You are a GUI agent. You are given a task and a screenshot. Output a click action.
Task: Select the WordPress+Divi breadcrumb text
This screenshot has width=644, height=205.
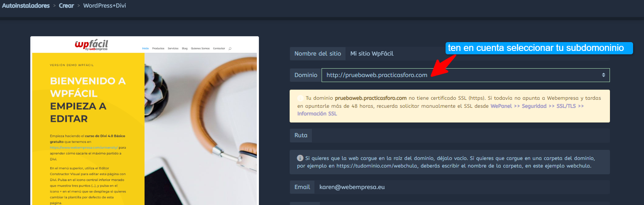coord(105,6)
